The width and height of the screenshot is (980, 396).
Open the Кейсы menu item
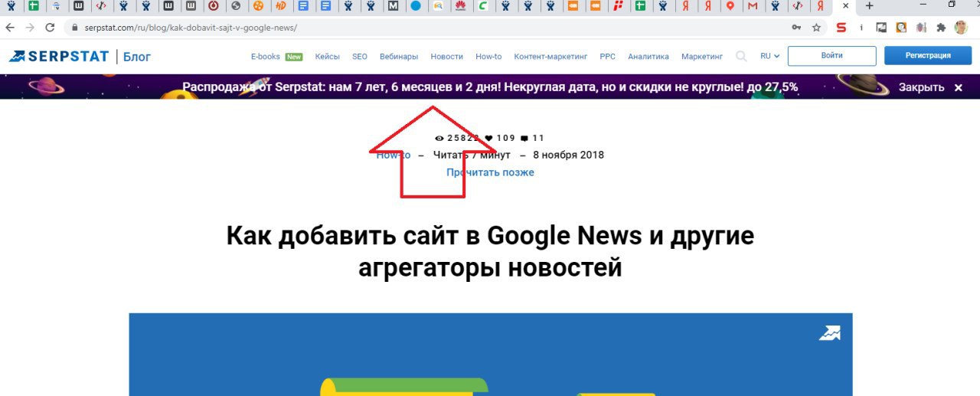(x=327, y=56)
